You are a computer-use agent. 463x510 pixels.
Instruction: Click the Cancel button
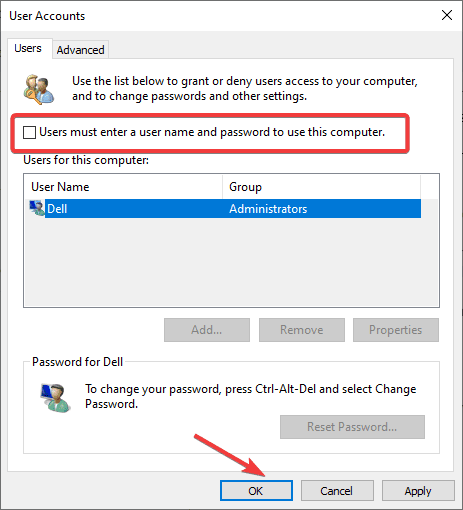pyautogui.click(x=337, y=491)
